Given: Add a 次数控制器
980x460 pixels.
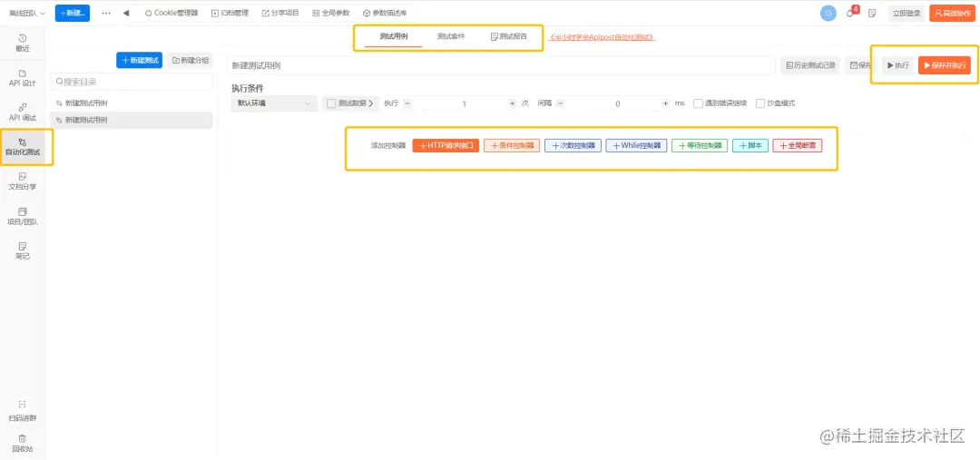Looking at the screenshot, I should coord(573,146).
